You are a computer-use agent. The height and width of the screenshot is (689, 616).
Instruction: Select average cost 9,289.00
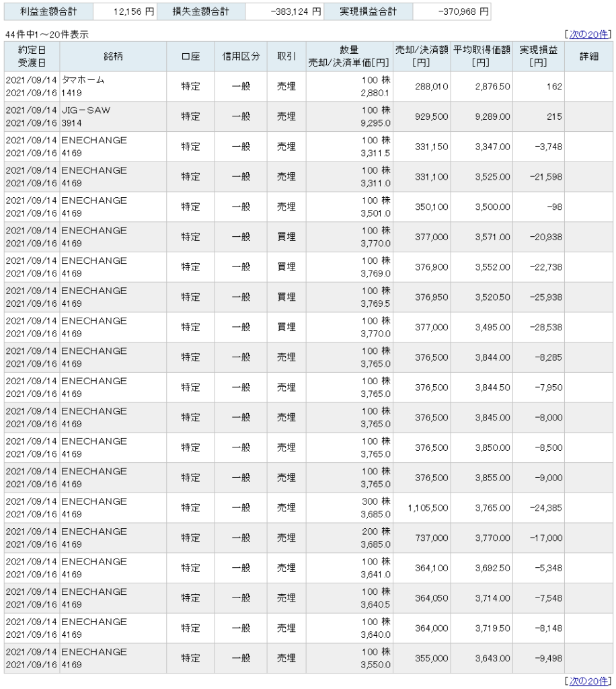coord(493,116)
